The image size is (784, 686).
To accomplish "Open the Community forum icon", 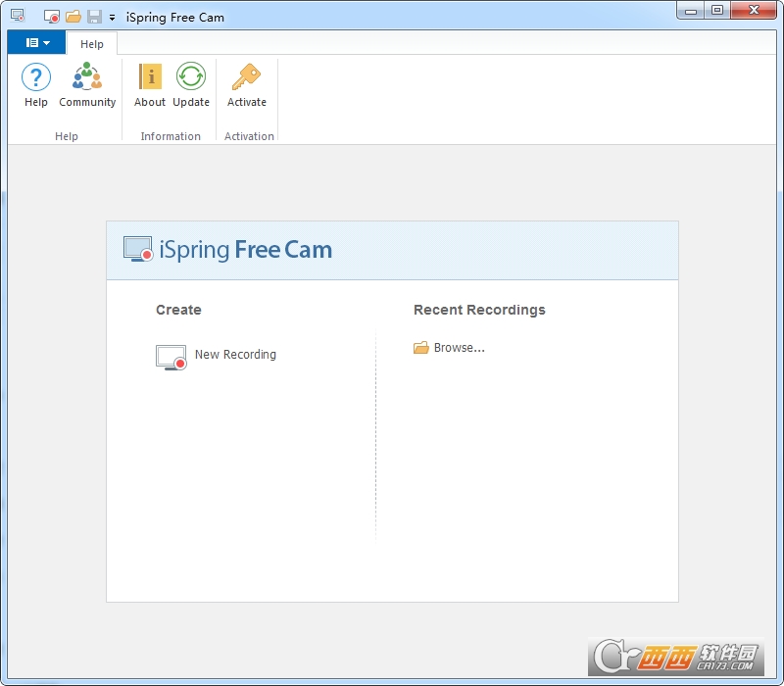I will click(87, 77).
